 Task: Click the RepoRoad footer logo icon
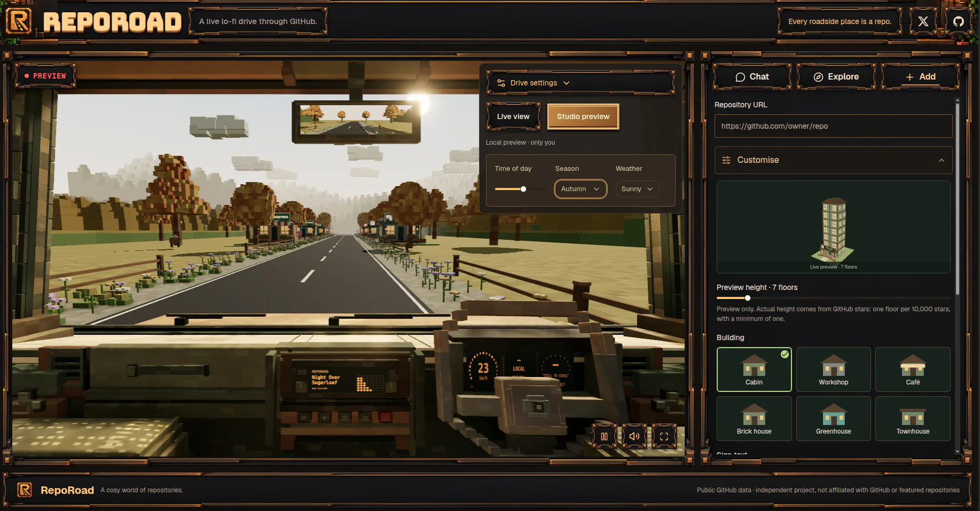25,490
